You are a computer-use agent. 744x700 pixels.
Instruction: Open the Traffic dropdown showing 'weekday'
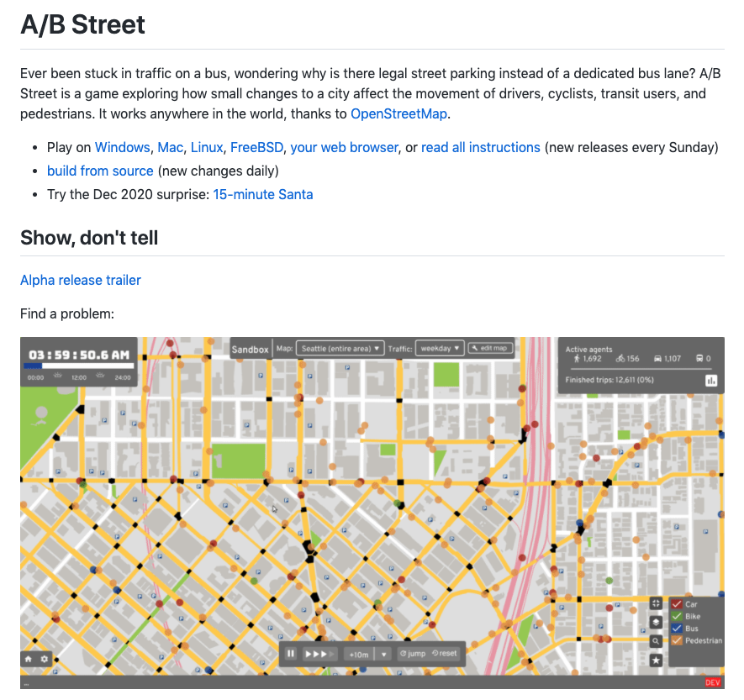pos(440,349)
